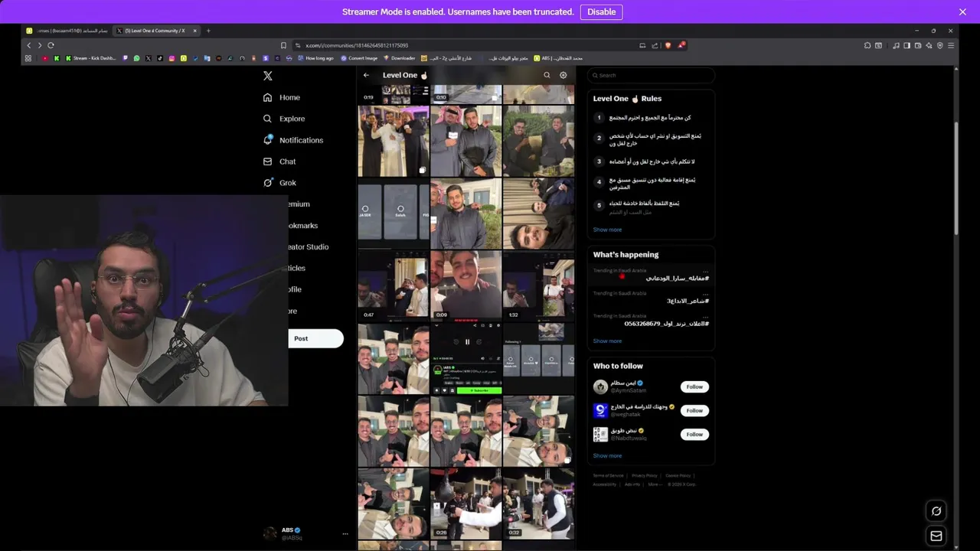Show more Level One rules
This screenshot has width=980, height=551.
click(607, 230)
